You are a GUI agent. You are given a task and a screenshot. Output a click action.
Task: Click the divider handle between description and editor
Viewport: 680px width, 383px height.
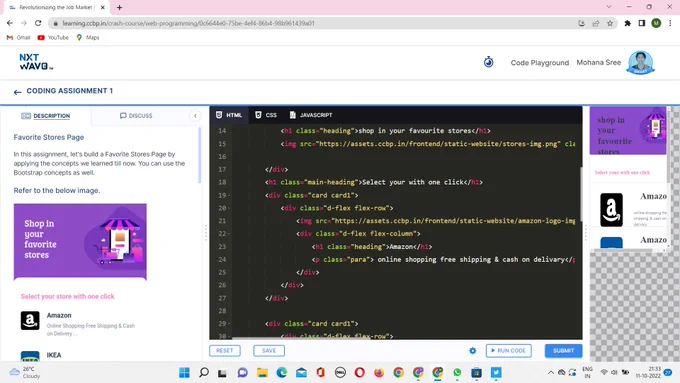[x=206, y=232]
